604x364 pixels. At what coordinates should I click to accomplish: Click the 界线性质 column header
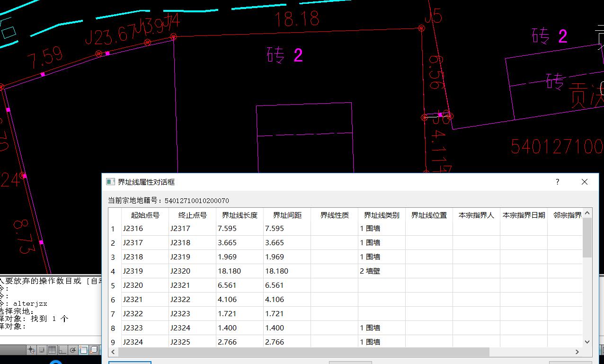point(335,215)
